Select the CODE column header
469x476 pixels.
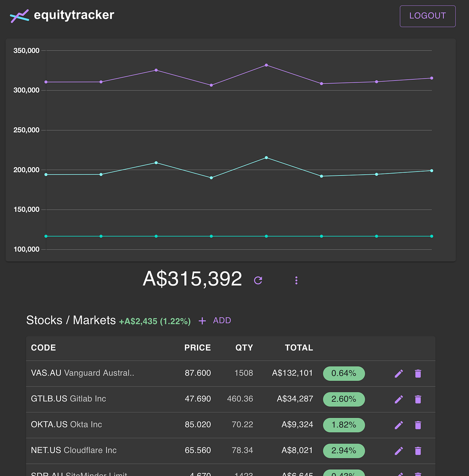click(x=43, y=348)
